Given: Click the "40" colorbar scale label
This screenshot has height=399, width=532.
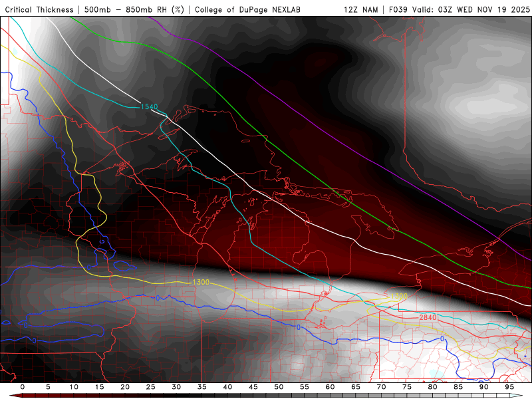Looking at the screenshot, I should [227, 387].
